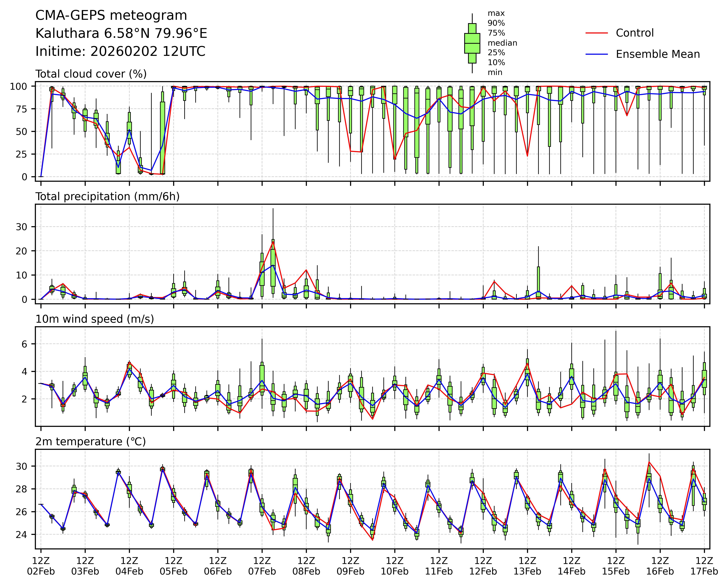
Task: Click the 'Control' legend label
Action: (x=634, y=33)
